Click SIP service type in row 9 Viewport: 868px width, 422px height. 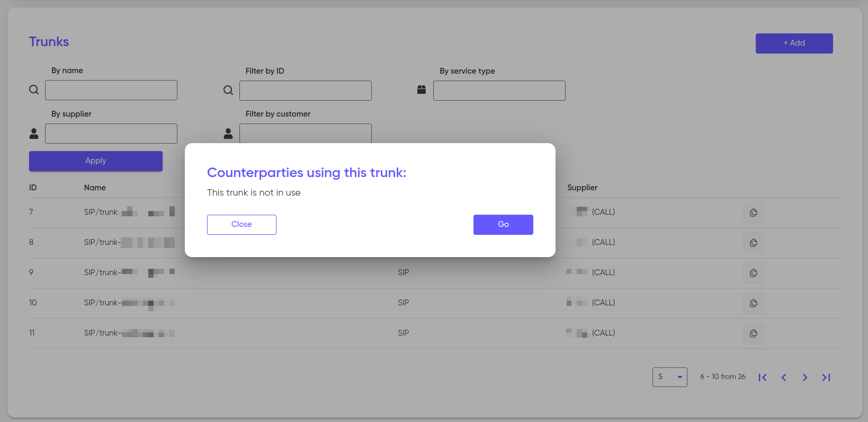[x=404, y=272]
